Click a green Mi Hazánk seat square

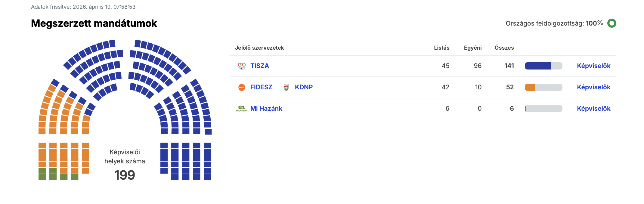pyautogui.click(x=42, y=177)
